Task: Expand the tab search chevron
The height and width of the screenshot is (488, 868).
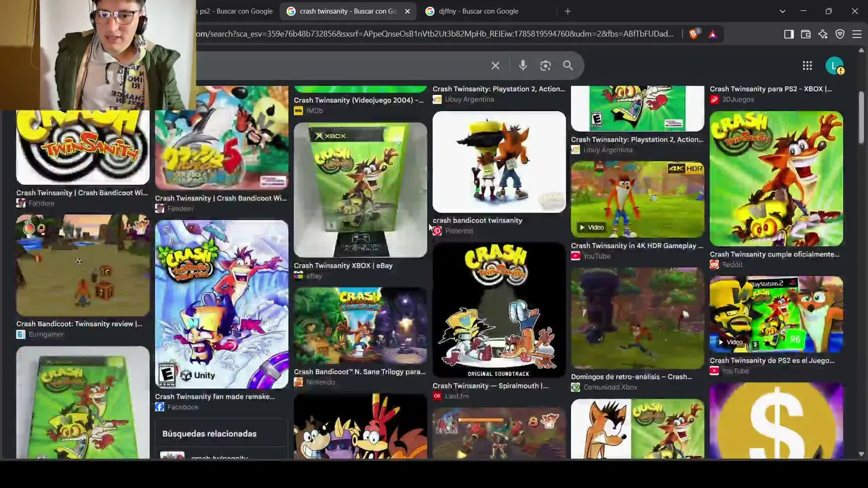Action: pyautogui.click(x=782, y=11)
